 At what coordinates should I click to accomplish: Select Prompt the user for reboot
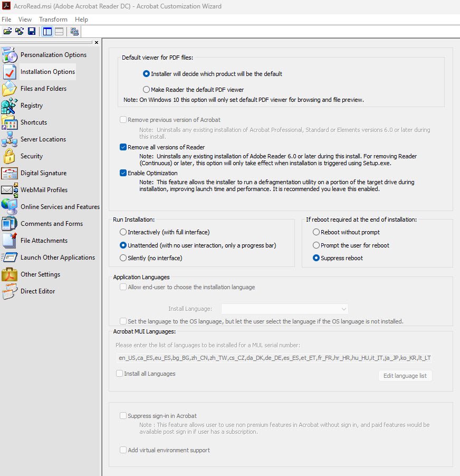pos(317,245)
